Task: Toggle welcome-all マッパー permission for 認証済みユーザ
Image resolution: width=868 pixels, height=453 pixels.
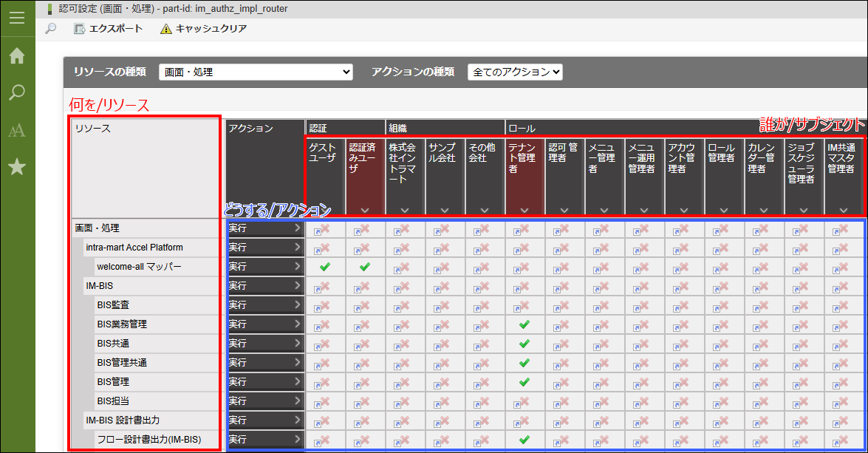Action: 364,267
